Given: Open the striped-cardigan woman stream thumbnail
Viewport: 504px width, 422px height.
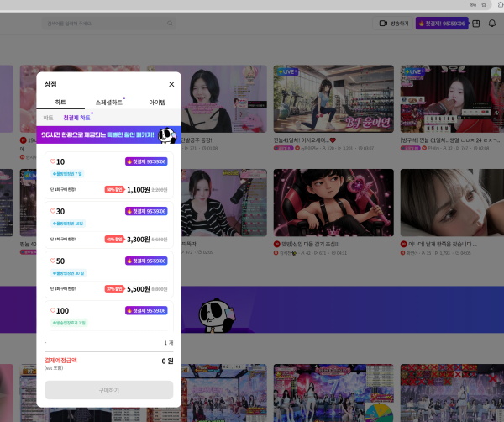Looking at the screenshot, I should point(224,203).
